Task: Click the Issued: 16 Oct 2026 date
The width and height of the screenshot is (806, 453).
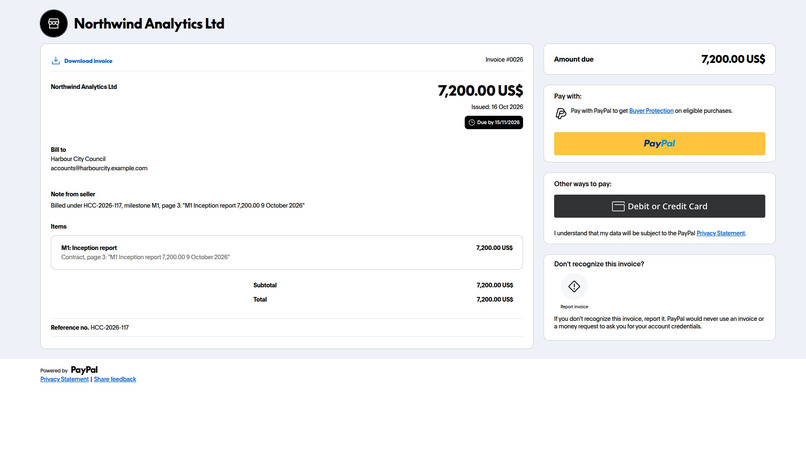Action: (x=497, y=107)
